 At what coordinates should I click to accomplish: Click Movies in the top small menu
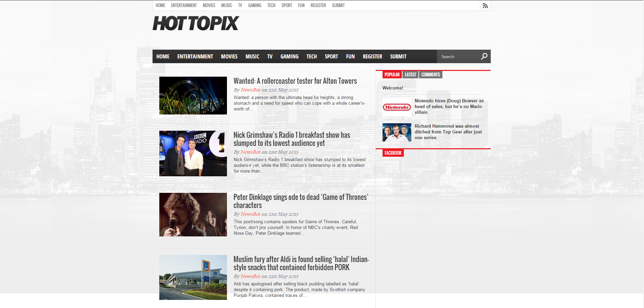coord(209,5)
